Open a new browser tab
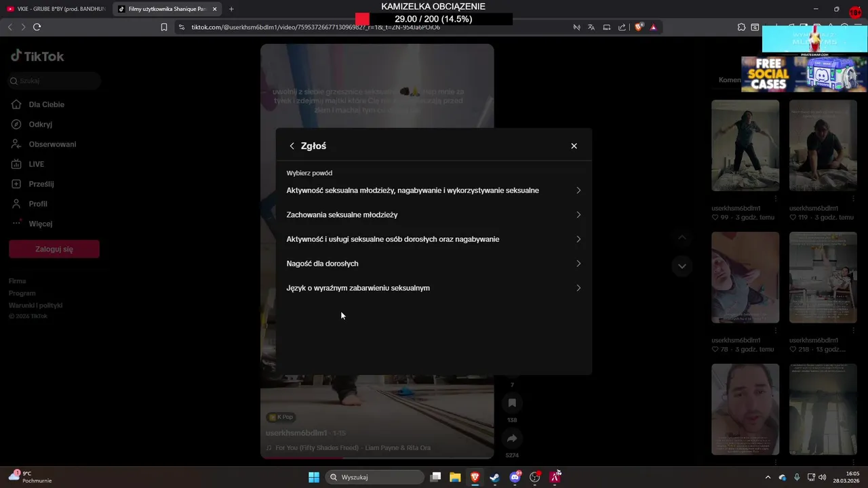Viewport: 868px width, 488px height. [231, 9]
